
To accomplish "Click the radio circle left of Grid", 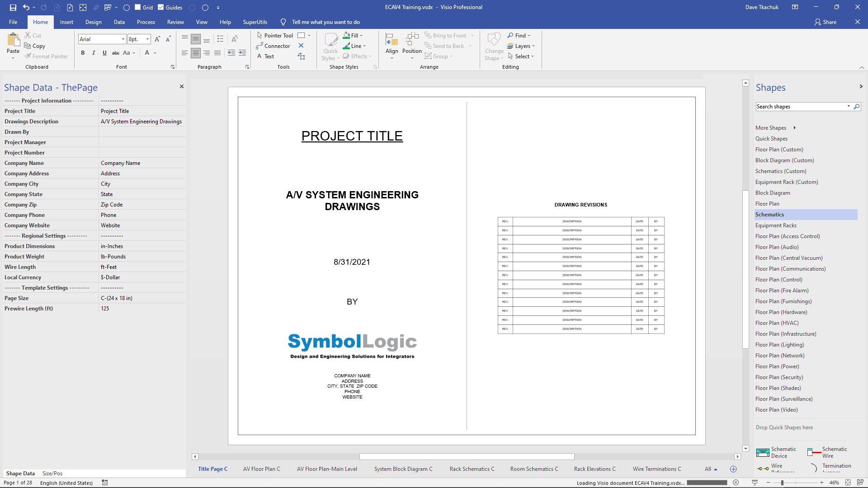I will coord(127,7).
